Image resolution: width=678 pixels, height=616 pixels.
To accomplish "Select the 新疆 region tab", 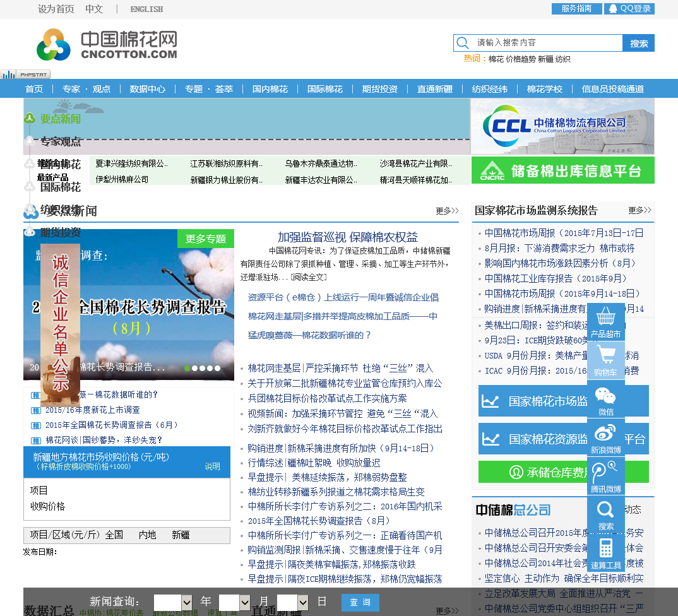I will [x=181, y=535].
